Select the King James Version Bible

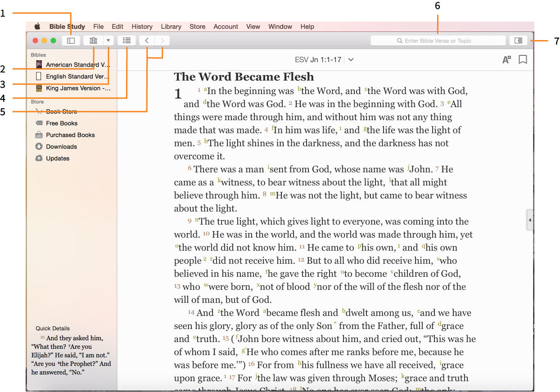click(x=77, y=88)
